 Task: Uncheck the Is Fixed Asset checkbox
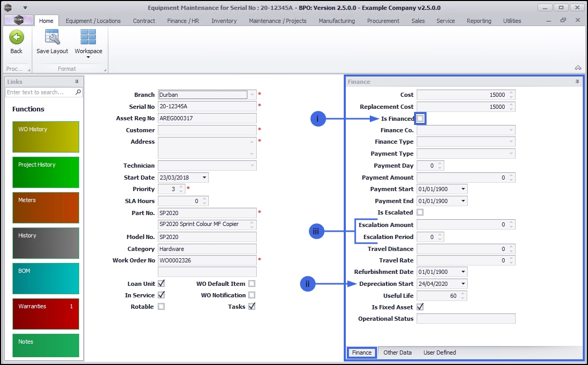420,307
